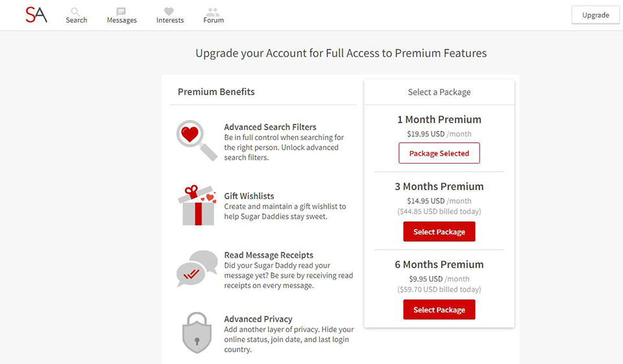Click the Upgrade button in header
Screen dimensions: 623x364
pyautogui.click(x=595, y=15)
